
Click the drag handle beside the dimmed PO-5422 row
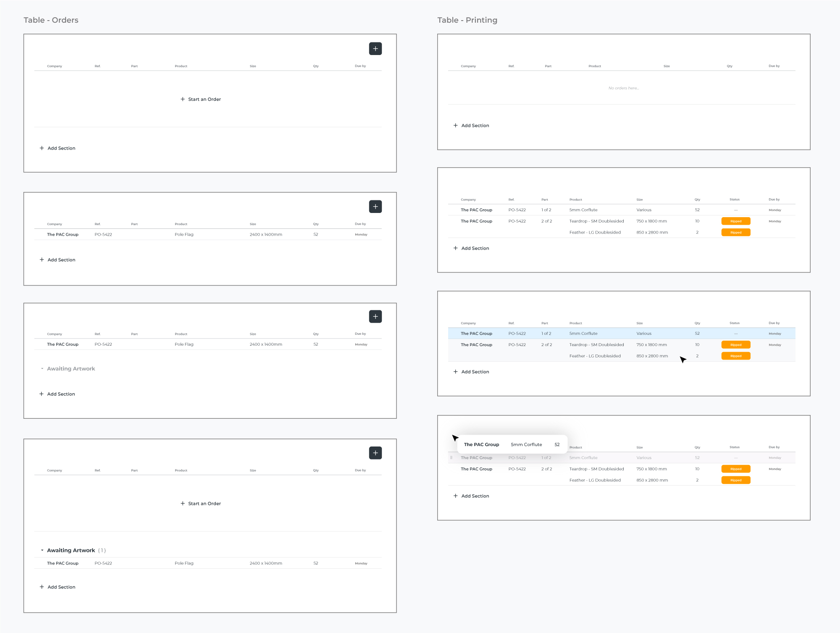[x=451, y=458]
